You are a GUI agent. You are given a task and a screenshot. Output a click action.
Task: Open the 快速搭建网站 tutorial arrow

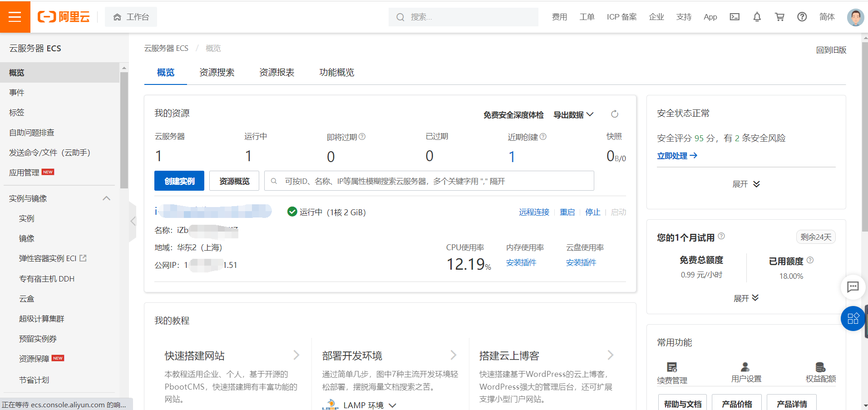click(x=296, y=355)
